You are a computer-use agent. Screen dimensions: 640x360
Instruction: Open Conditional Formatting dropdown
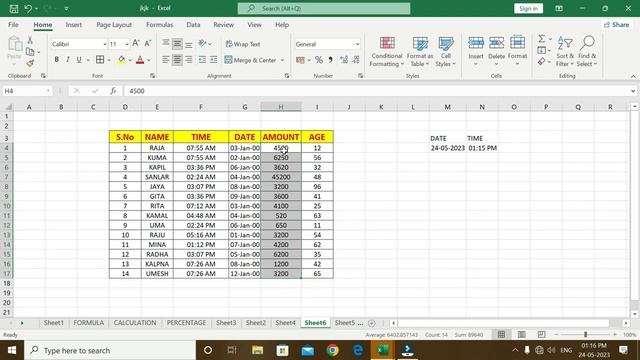(x=387, y=51)
